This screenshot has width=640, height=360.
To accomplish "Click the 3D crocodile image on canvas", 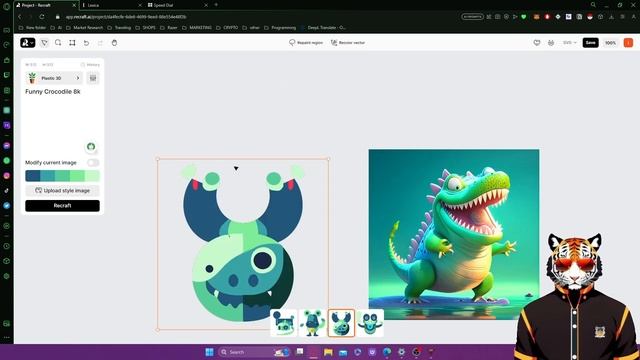I will pos(453,234).
